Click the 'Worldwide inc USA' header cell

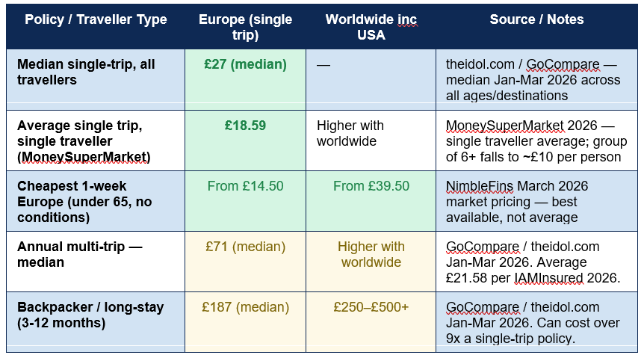click(x=371, y=27)
